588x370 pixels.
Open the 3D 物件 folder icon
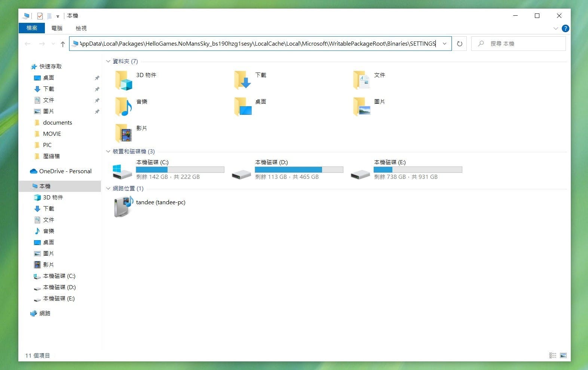(124, 80)
